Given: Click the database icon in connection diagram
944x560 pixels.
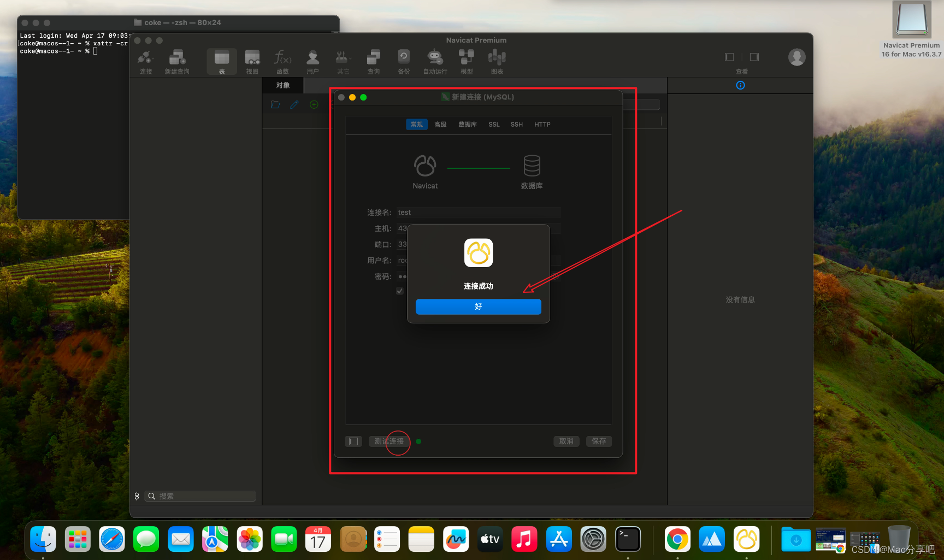Looking at the screenshot, I should [532, 166].
